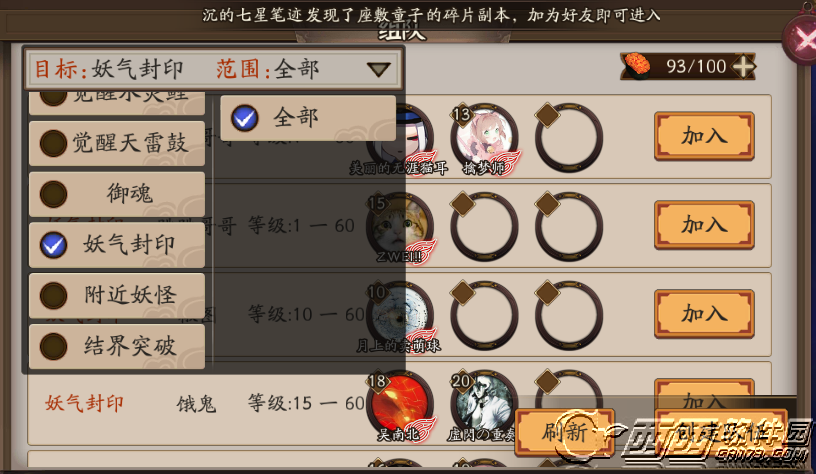Click the eye avatar 月上的卖萌球
Screen dimensions: 816x474
[x=400, y=315]
